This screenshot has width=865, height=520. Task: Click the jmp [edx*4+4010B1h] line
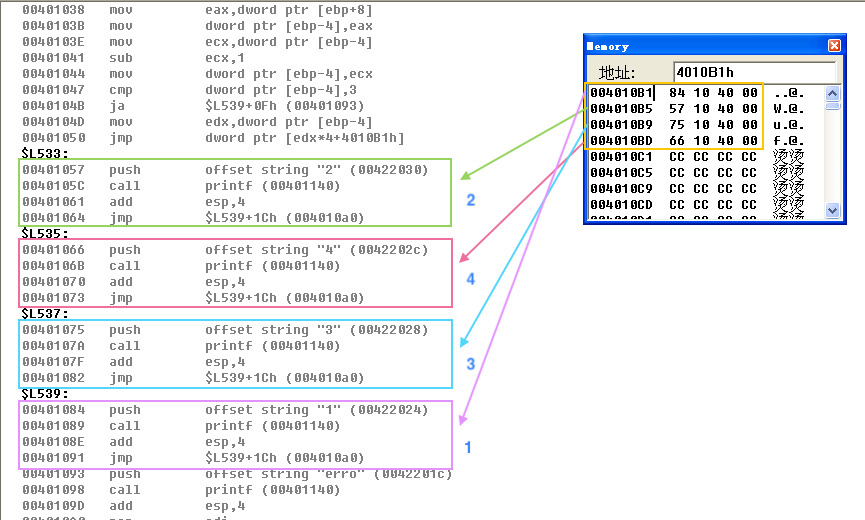tap(213, 138)
